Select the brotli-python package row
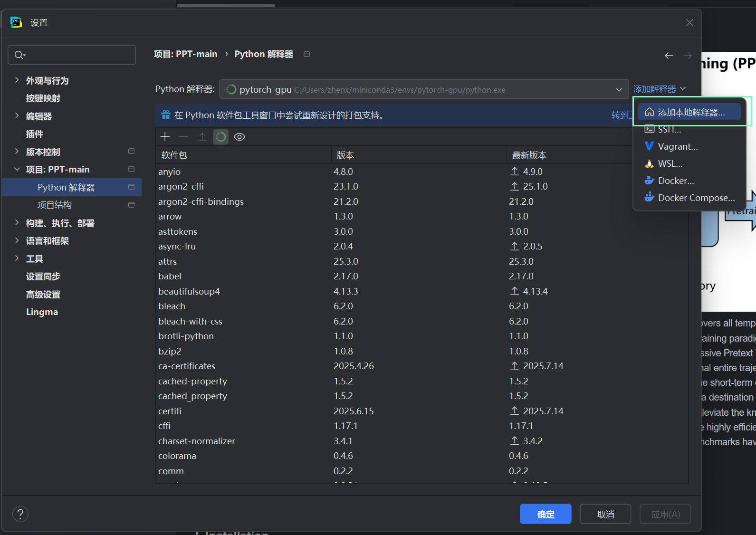 421,336
